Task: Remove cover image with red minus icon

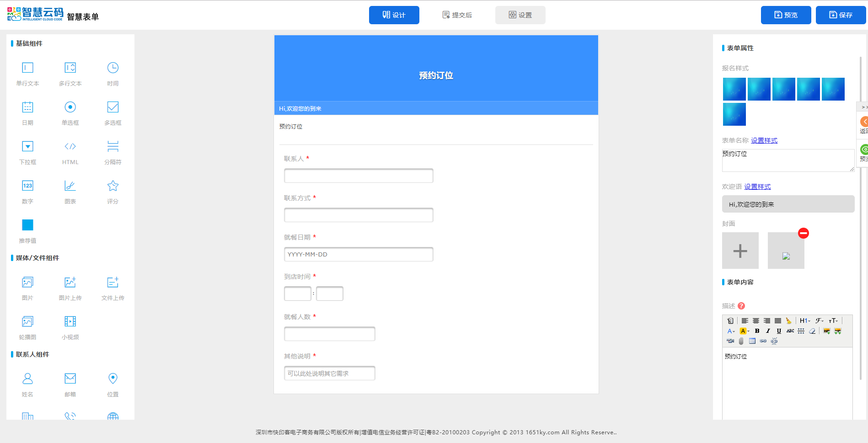Action: pos(803,233)
